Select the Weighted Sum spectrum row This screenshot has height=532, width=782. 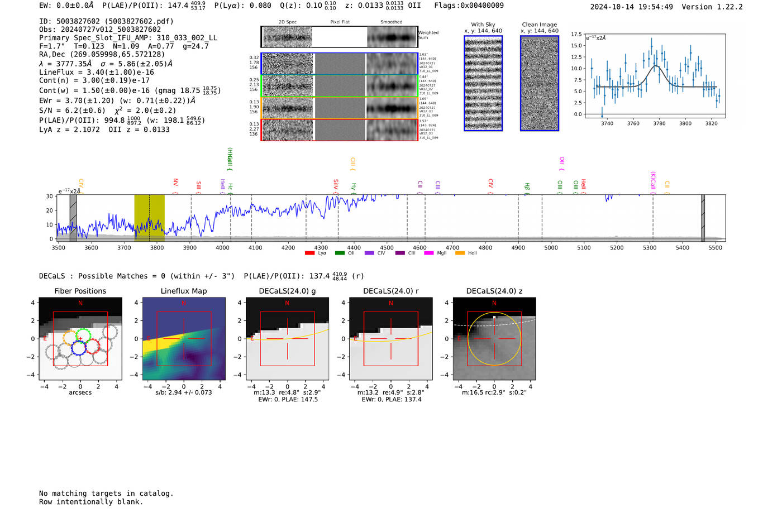coord(340,37)
